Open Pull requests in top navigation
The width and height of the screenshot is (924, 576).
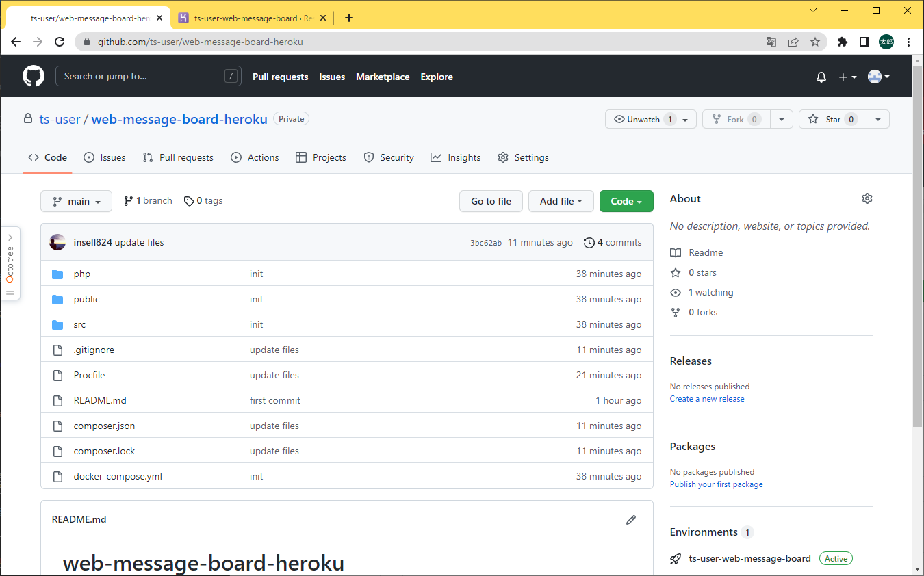pyautogui.click(x=281, y=77)
